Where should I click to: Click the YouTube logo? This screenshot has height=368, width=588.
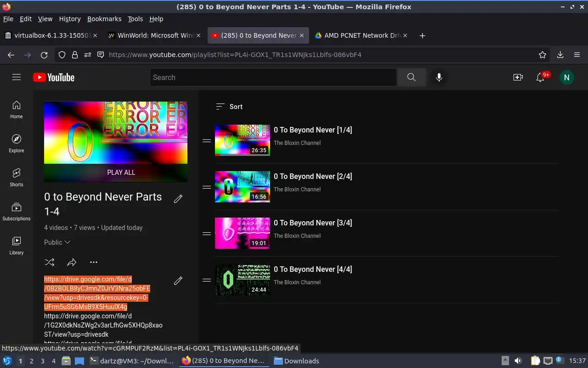[54, 77]
